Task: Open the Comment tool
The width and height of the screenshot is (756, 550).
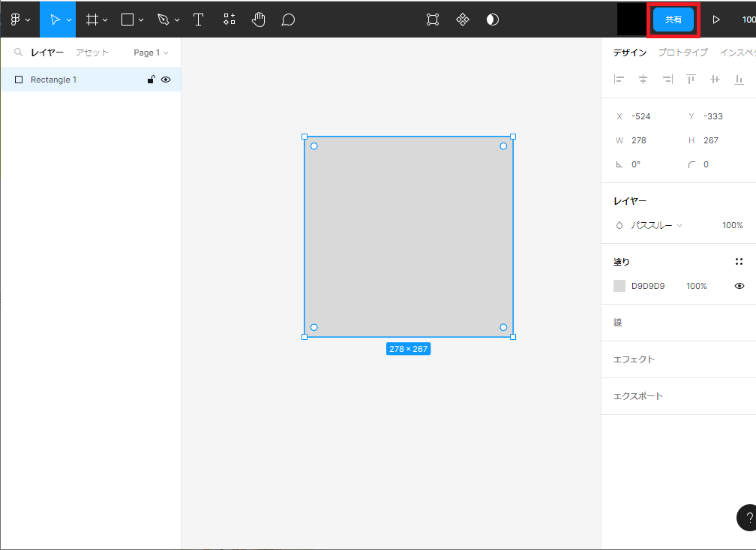Action: click(287, 20)
